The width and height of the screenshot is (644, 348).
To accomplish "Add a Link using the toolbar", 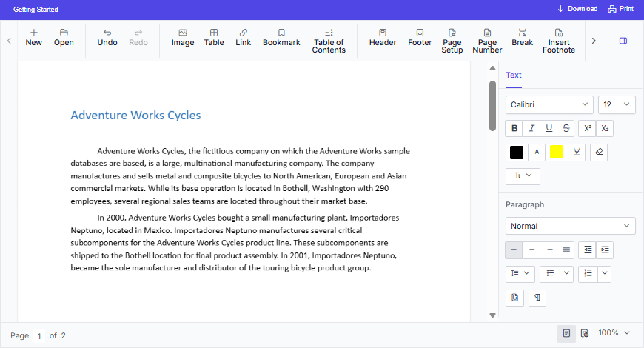I will [x=243, y=38].
